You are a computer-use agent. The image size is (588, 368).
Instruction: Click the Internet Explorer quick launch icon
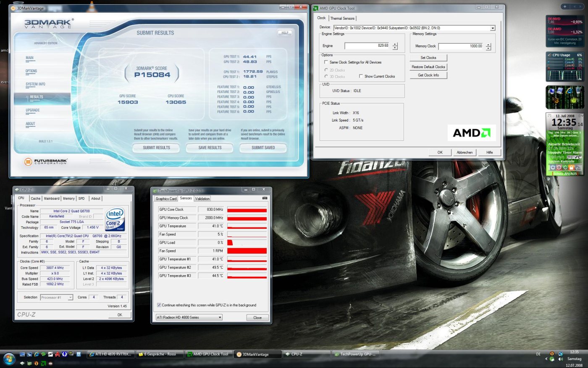(x=37, y=354)
